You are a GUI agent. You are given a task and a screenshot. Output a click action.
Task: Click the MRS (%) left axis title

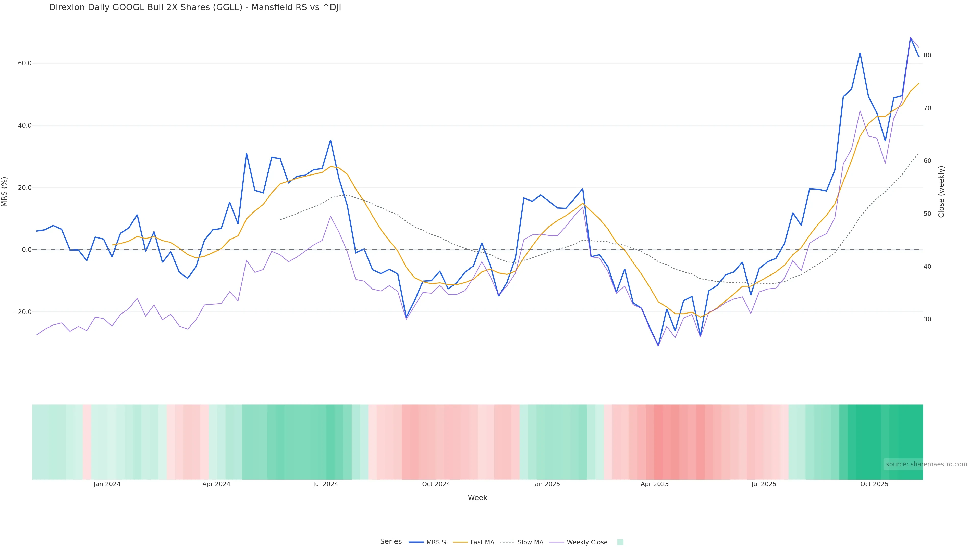click(5, 192)
